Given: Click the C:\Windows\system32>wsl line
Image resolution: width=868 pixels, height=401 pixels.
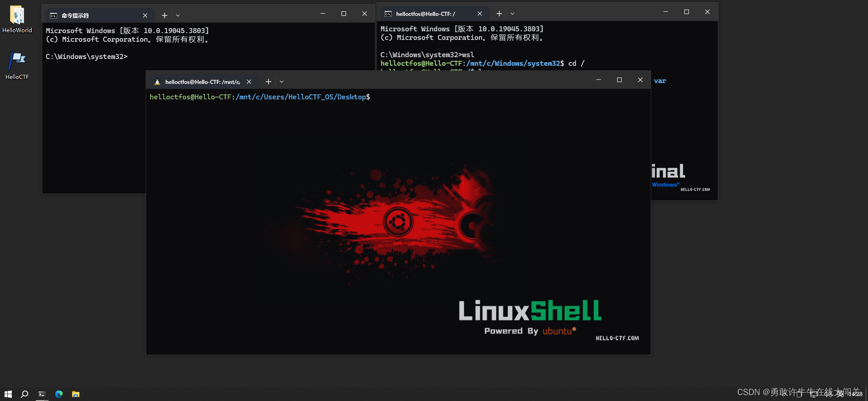Looking at the screenshot, I should pyautogui.click(x=427, y=55).
